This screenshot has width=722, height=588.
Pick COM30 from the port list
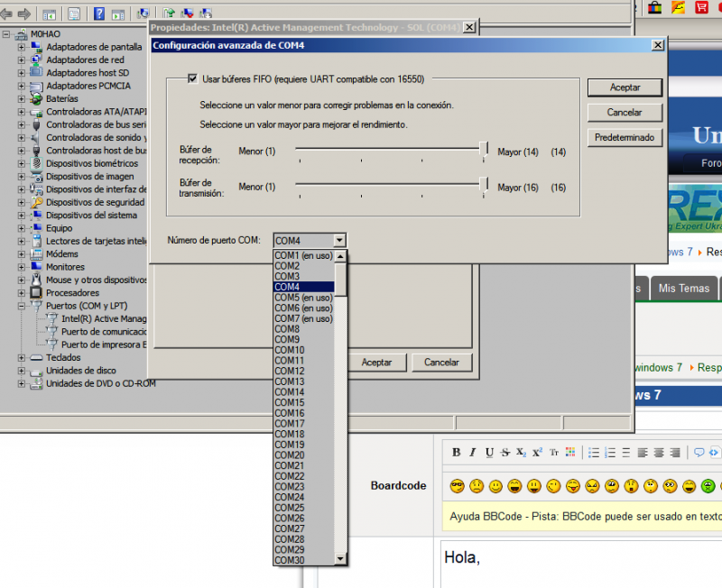click(304, 560)
